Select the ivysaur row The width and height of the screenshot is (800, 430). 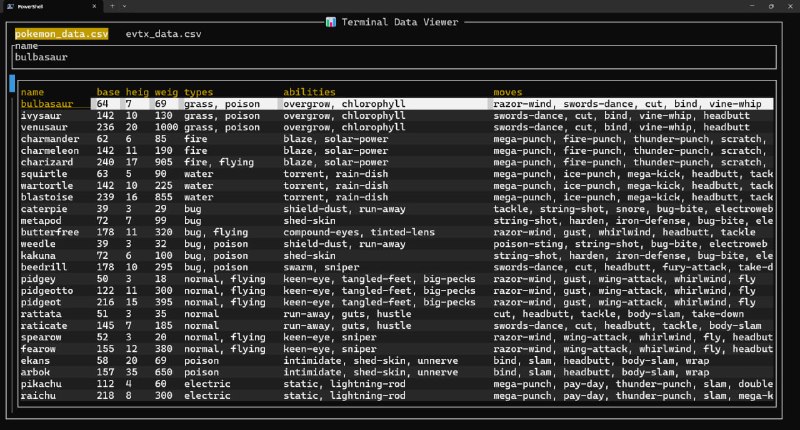click(397, 115)
